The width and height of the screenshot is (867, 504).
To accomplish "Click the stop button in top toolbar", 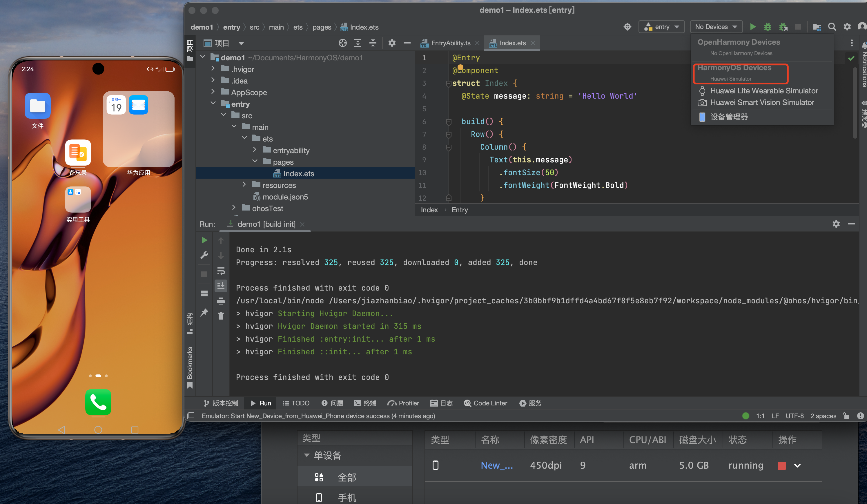I will pos(798,27).
